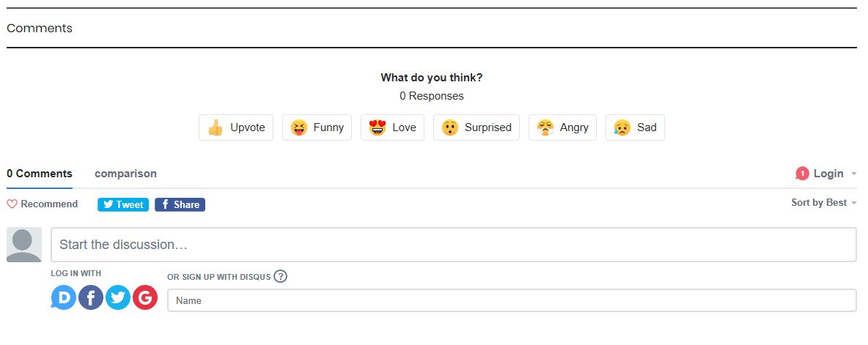Click the red notification bubble icon
This screenshot has height=345, width=868.
(x=802, y=174)
